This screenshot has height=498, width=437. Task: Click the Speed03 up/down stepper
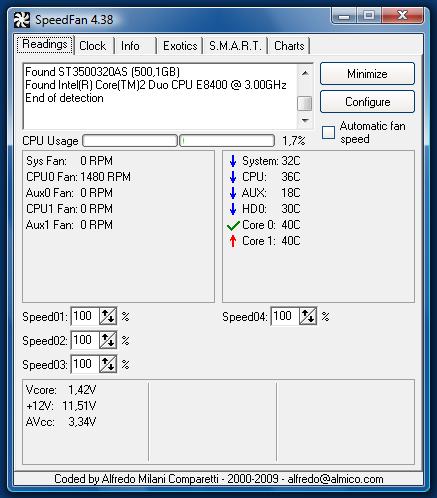tap(108, 364)
